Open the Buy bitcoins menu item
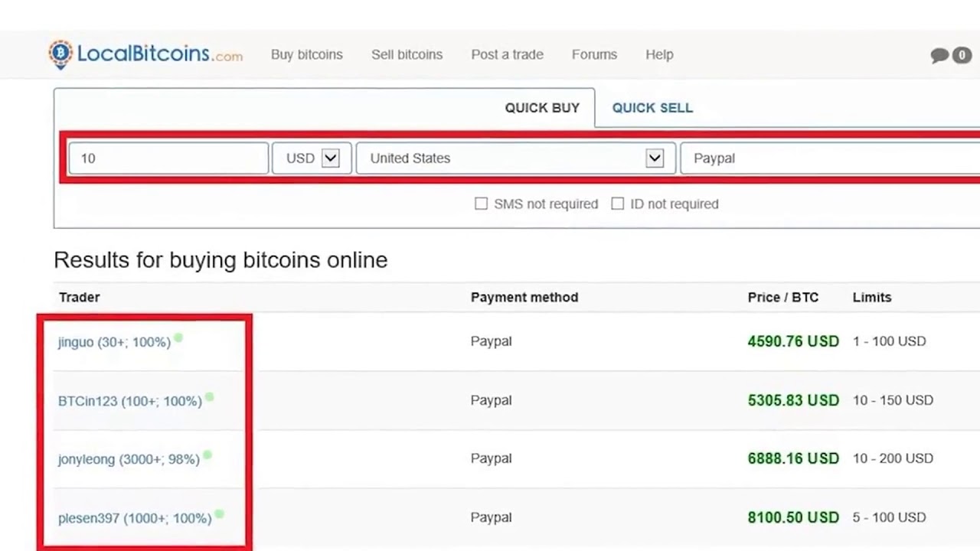 pyautogui.click(x=307, y=54)
